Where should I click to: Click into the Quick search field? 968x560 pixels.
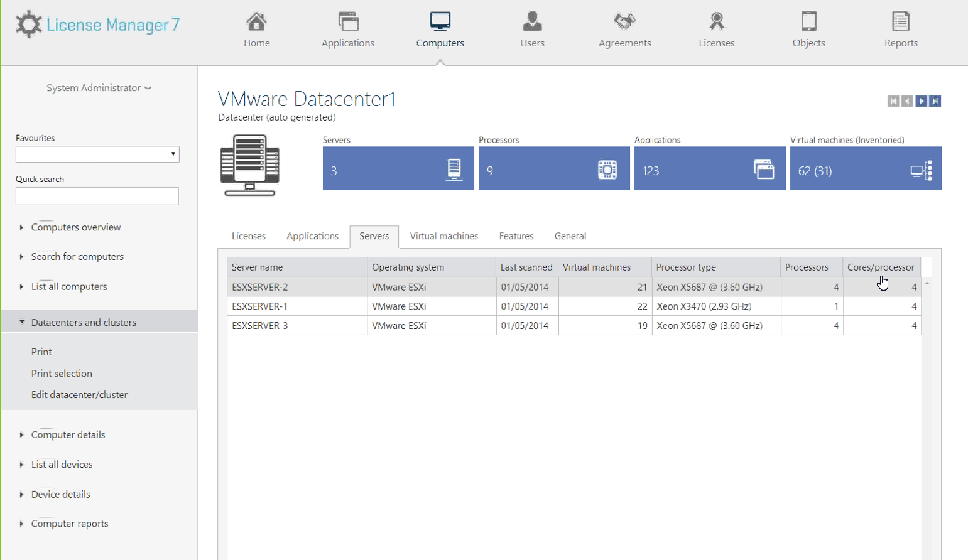(97, 197)
